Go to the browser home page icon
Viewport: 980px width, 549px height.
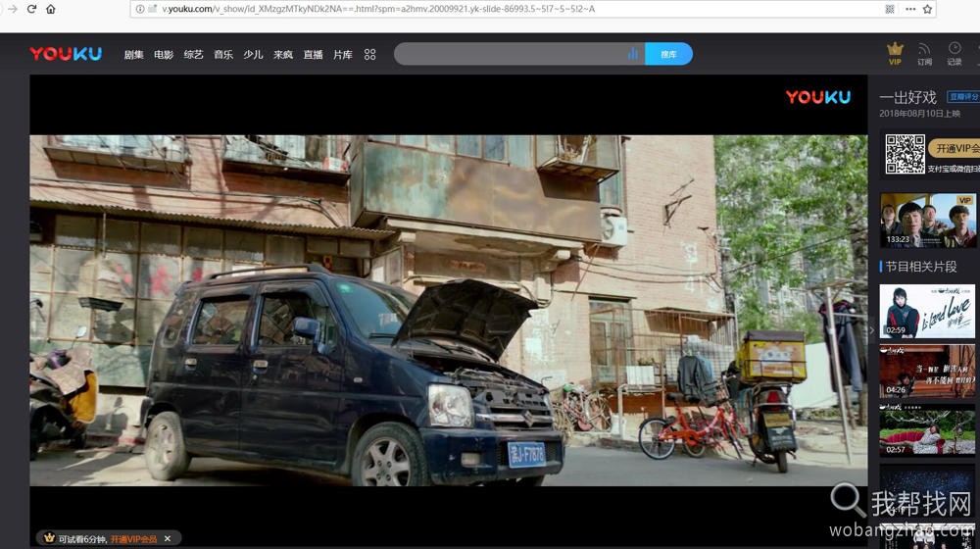click(x=51, y=9)
